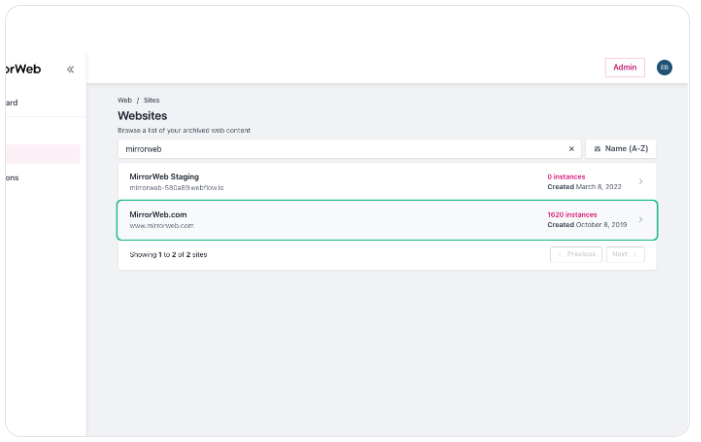Click the 0 instances link

pyautogui.click(x=566, y=177)
